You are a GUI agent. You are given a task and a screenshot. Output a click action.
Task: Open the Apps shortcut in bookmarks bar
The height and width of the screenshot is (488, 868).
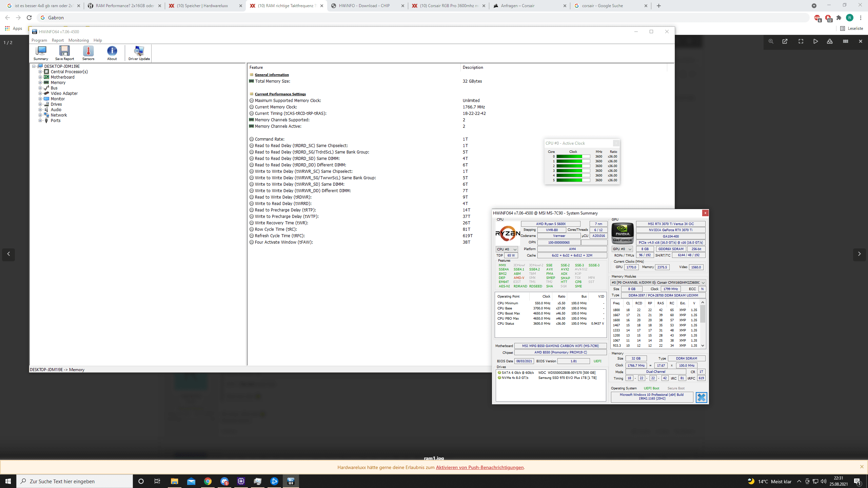14,28
